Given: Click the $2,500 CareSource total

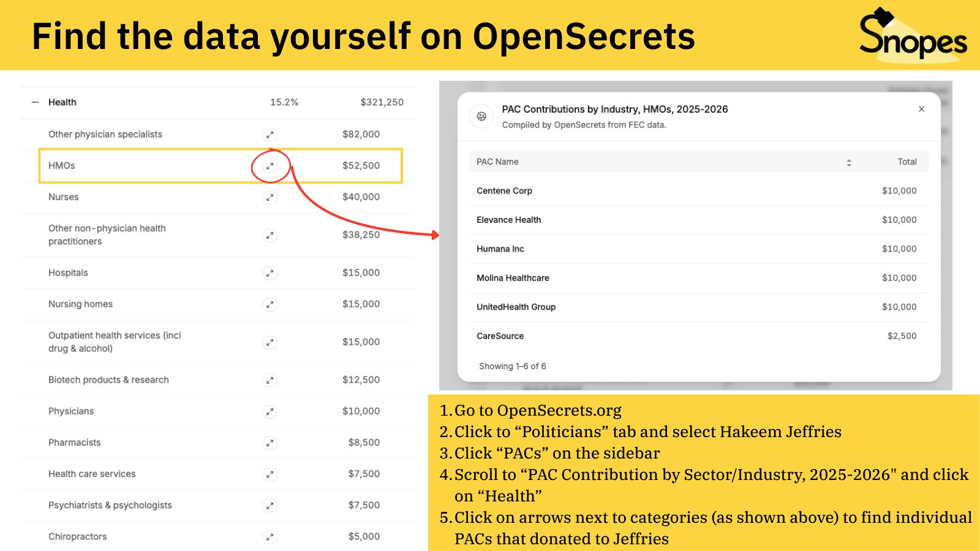Looking at the screenshot, I should coord(902,336).
